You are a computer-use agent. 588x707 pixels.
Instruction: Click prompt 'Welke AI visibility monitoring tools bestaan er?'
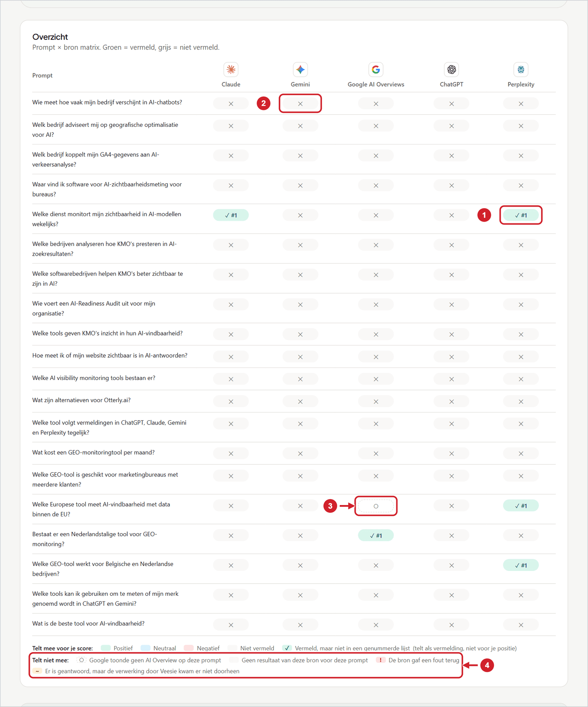click(94, 378)
